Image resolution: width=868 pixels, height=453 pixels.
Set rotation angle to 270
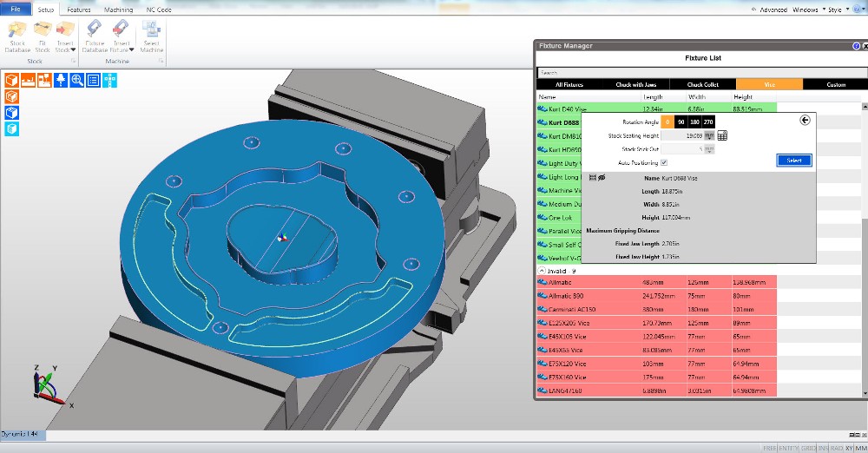(708, 122)
